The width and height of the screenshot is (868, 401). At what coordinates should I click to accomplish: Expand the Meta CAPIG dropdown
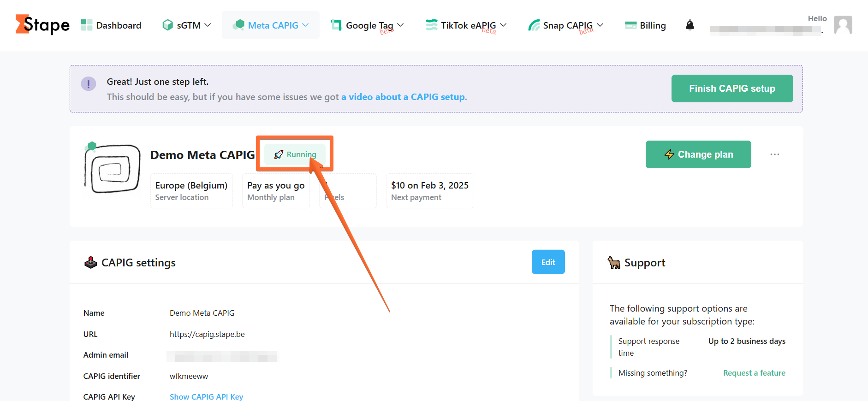coord(271,25)
